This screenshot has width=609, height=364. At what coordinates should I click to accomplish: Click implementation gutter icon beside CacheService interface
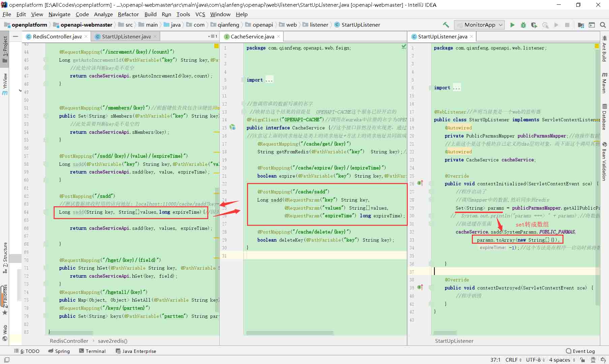tap(232, 127)
